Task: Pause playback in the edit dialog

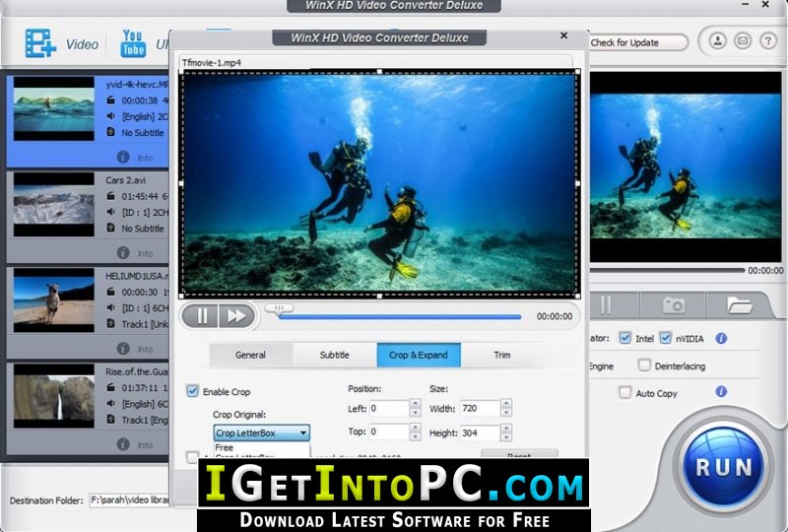Action: (202, 316)
